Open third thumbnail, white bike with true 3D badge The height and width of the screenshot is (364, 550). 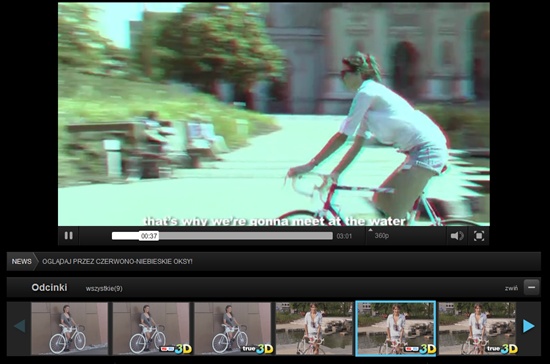(233, 329)
